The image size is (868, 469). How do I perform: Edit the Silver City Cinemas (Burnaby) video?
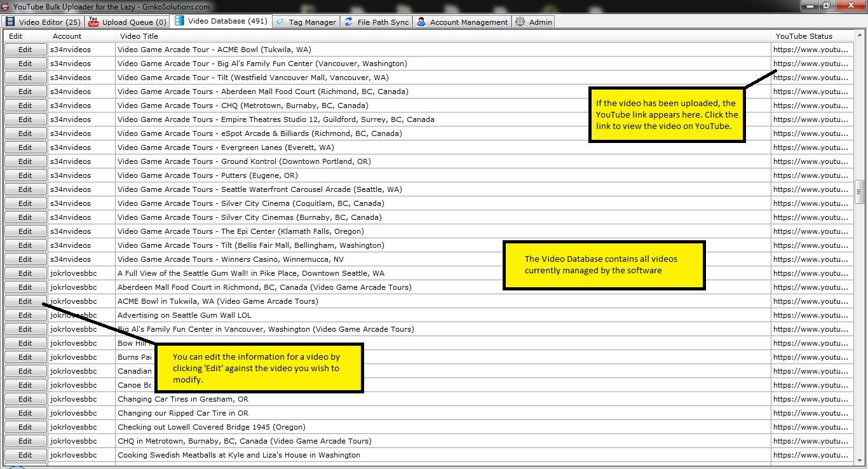click(x=25, y=217)
